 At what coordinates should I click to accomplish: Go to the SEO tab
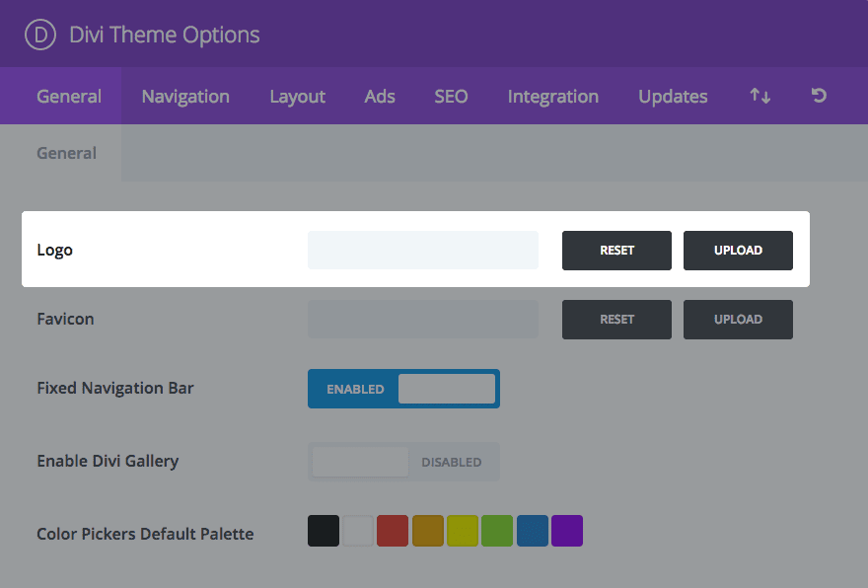(x=451, y=96)
